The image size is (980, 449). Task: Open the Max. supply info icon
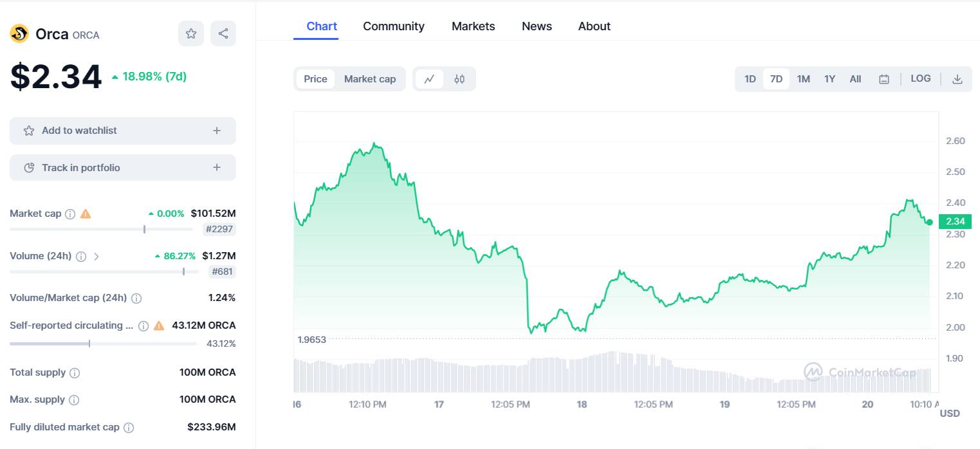[x=74, y=400]
